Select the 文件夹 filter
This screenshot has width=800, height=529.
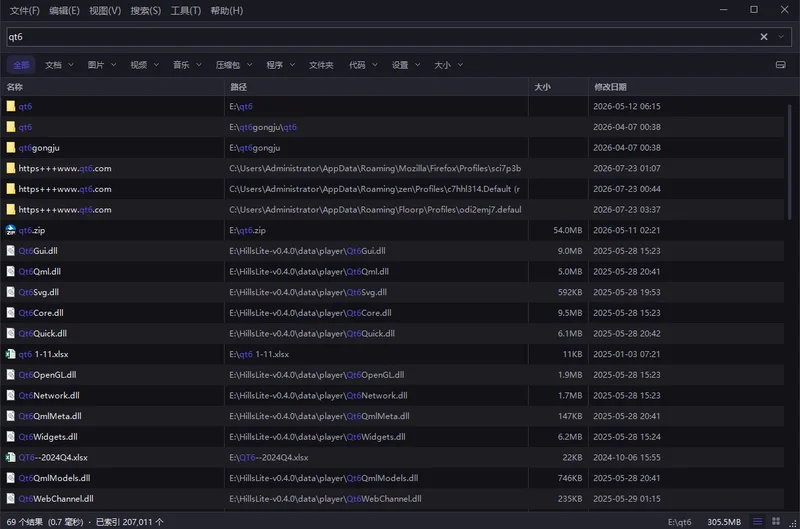click(321, 65)
